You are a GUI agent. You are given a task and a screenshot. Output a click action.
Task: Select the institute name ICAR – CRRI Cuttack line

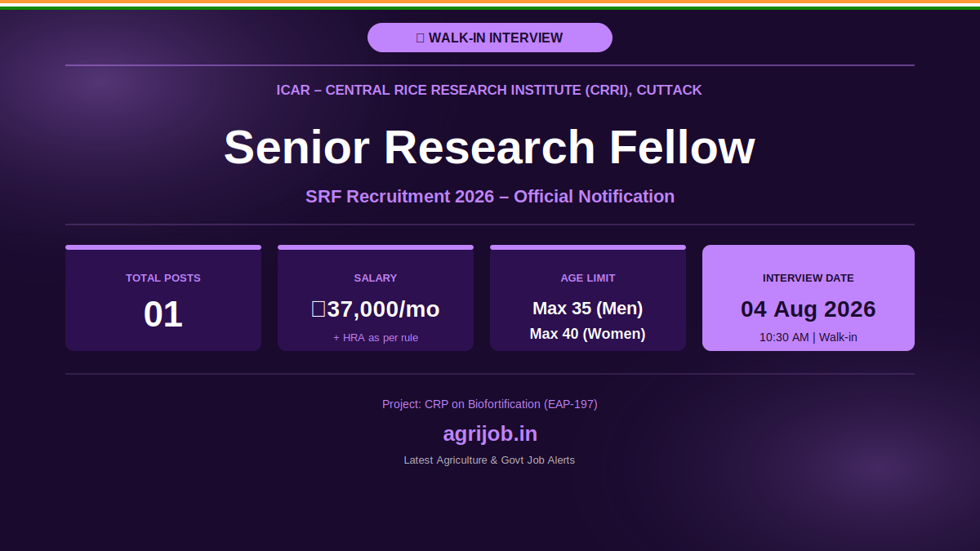click(x=489, y=90)
